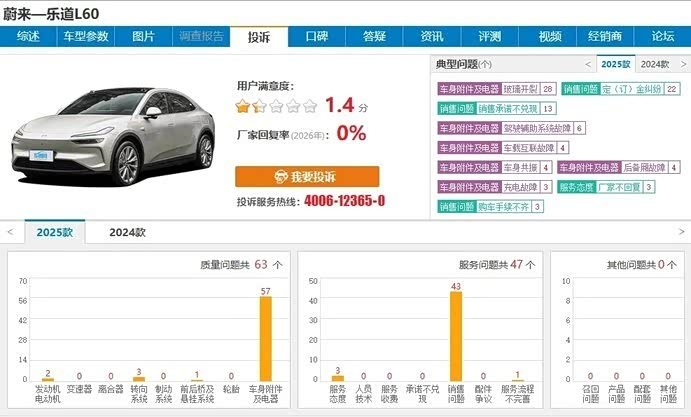
Task: Switch to 评测 reviews tab
Action: click(490, 36)
